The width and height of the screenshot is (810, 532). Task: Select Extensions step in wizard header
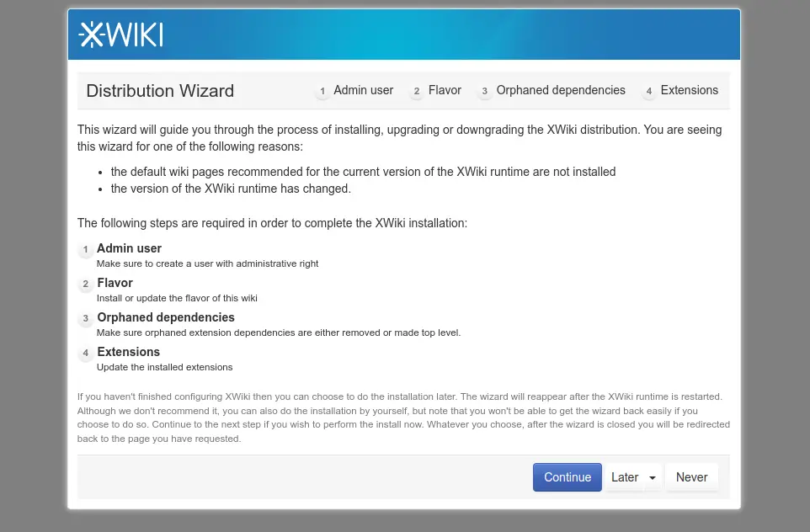[x=689, y=90]
